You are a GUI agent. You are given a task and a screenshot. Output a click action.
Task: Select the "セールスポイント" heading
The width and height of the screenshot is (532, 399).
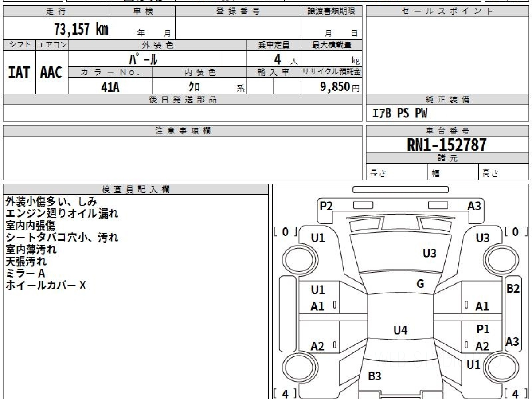click(x=447, y=12)
